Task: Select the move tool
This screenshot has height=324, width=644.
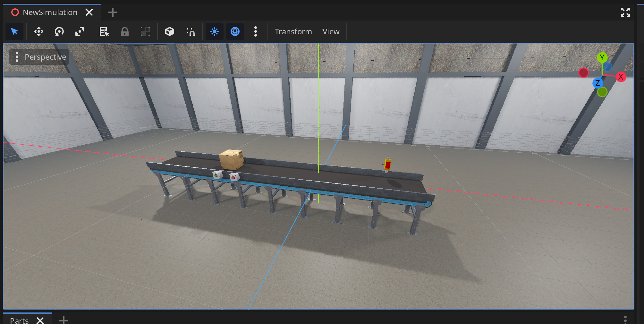Action: click(38, 31)
